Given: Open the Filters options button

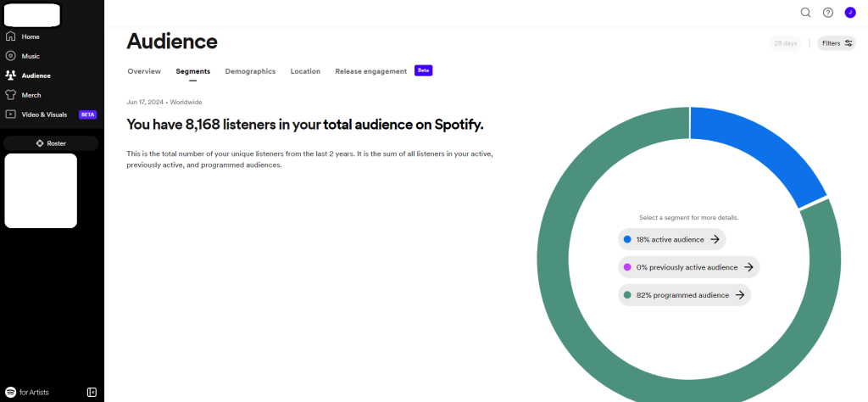Looking at the screenshot, I should (836, 43).
